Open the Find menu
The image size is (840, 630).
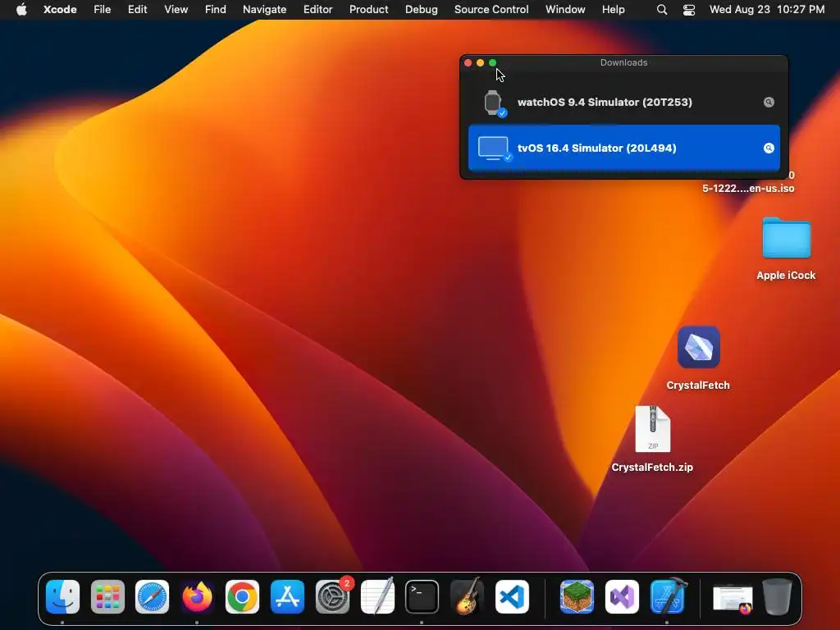click(x=216, y=10)
